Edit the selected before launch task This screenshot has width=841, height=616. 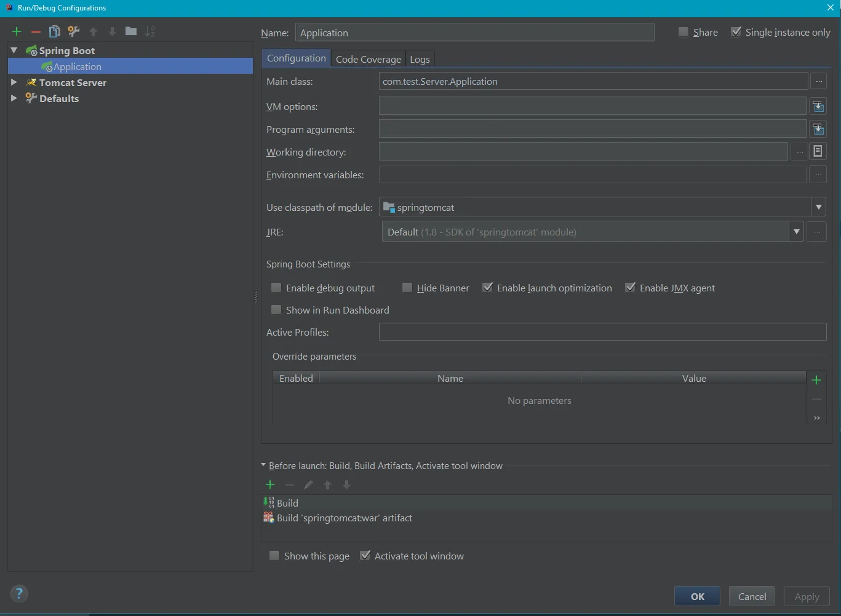[x=308, y=484]
